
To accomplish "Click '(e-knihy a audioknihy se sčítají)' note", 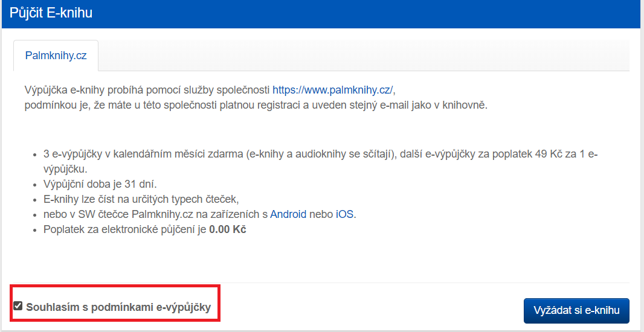I will [320, 154].
